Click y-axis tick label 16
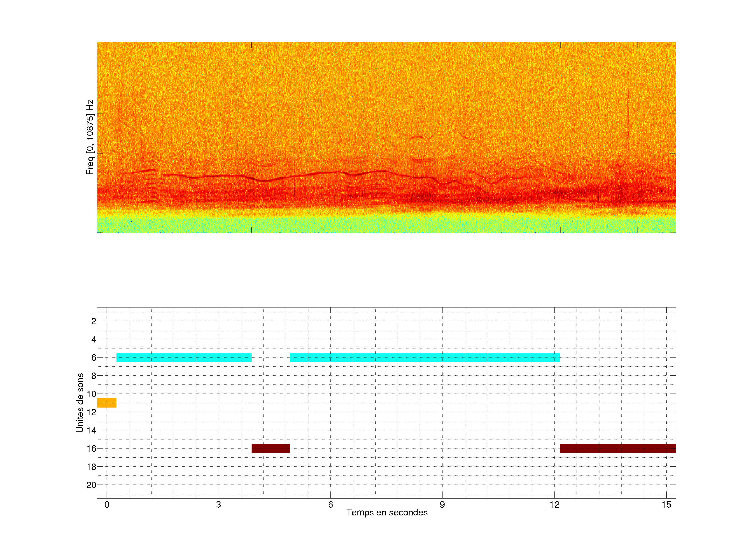Viewport: 747px width, 560px height. click(91, 449)
